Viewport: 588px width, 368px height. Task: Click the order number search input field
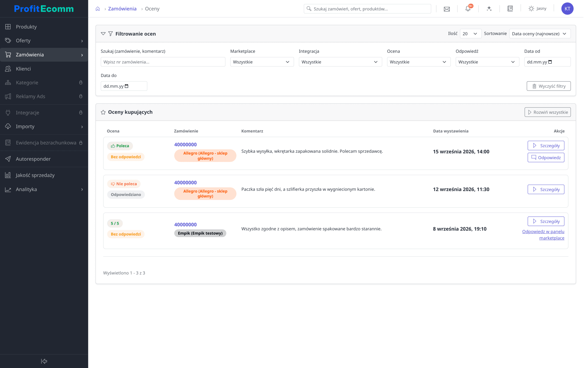[163, 62]
